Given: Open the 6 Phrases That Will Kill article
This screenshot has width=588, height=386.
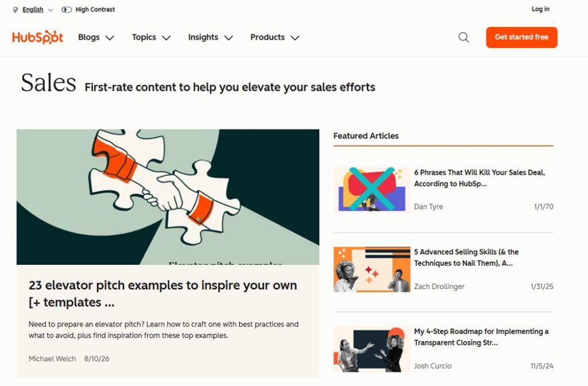Looking at the screenshot, I should (479, 178).
